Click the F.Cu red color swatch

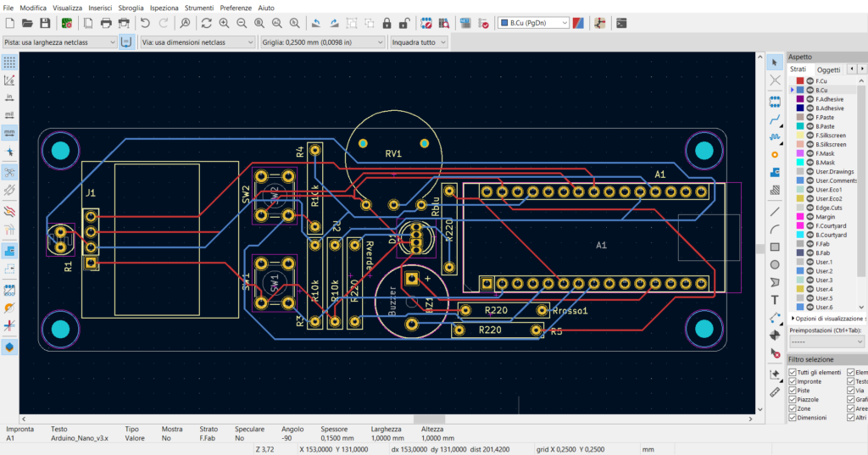(x=800, y=80)
